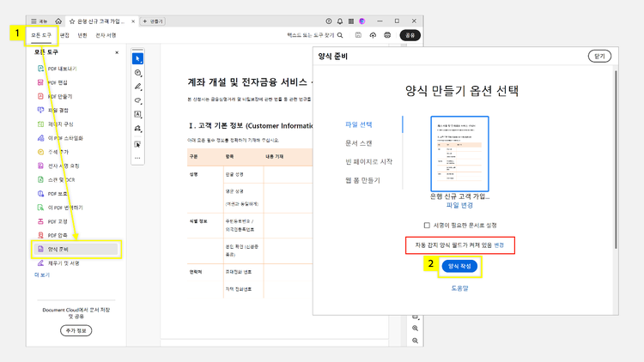Screen dimensions: 644x362
Task: Click the zoom out magnifier icon
Action: tap(416, 341)
